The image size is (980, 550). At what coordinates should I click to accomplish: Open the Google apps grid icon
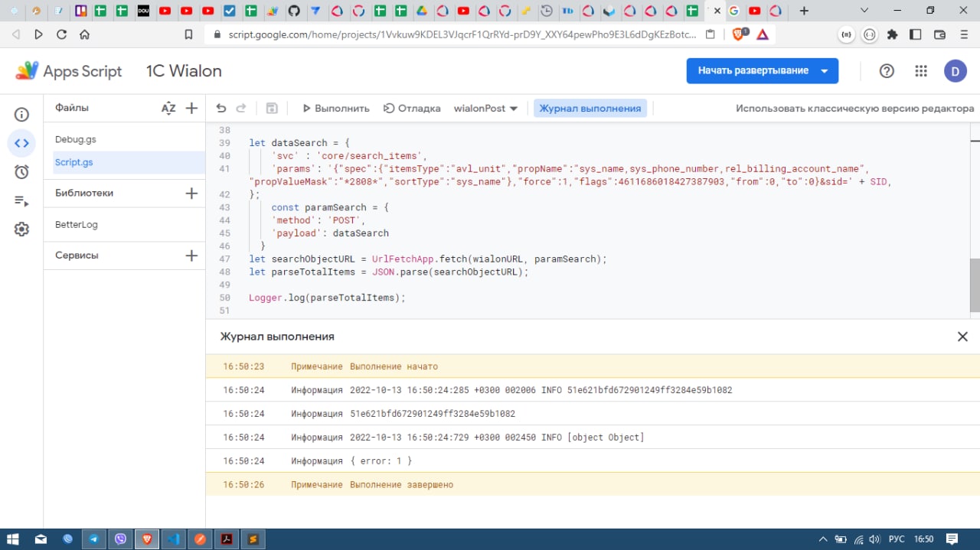(x=921, y=71)
